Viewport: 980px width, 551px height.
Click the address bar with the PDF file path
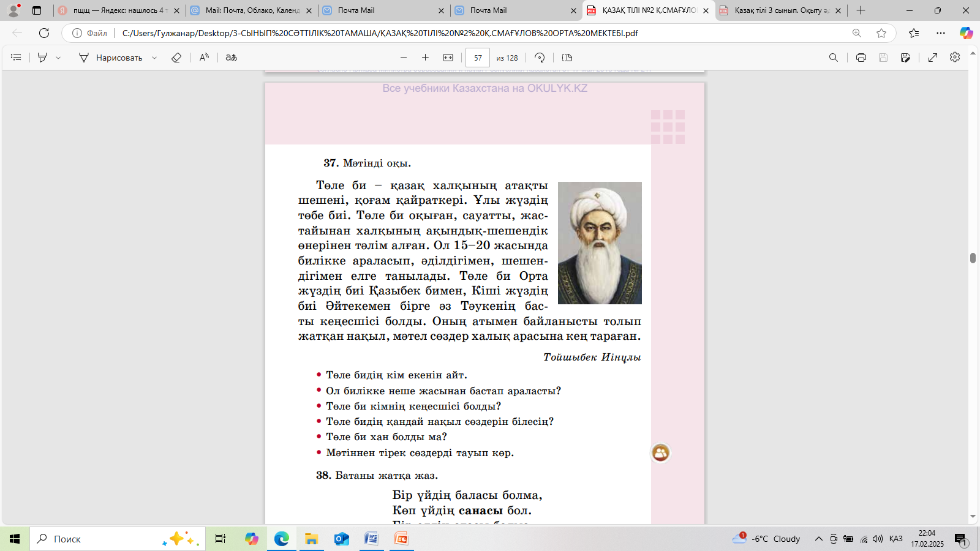click(380, 33)
